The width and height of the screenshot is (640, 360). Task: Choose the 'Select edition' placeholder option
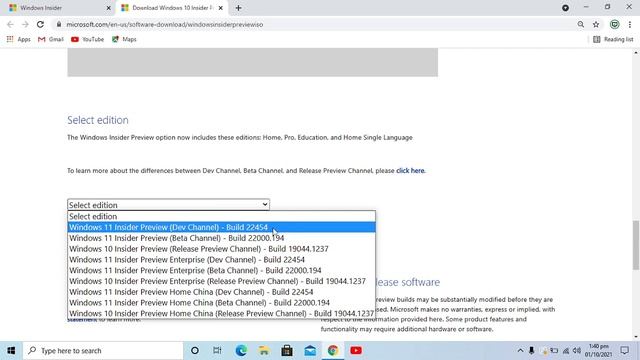221,216
